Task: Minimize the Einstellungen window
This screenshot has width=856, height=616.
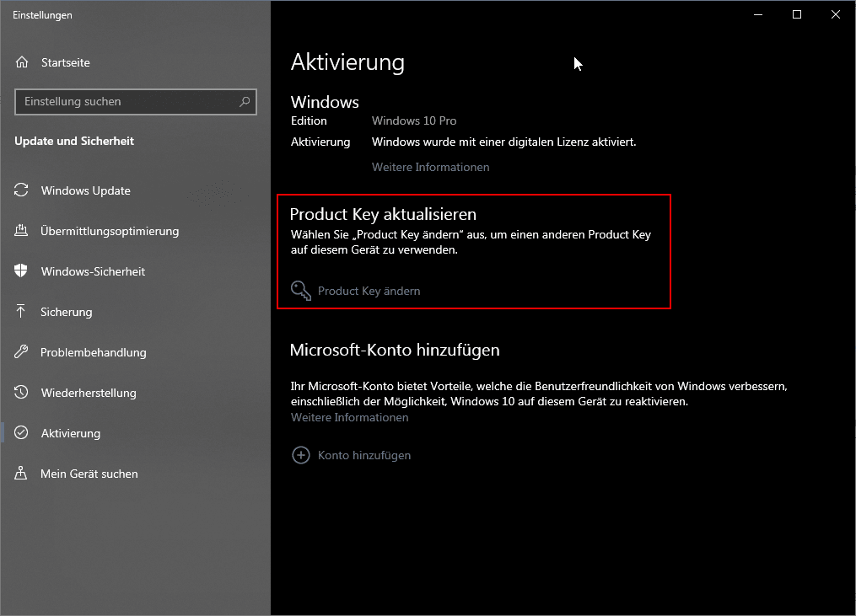Action: coord(758,14)
